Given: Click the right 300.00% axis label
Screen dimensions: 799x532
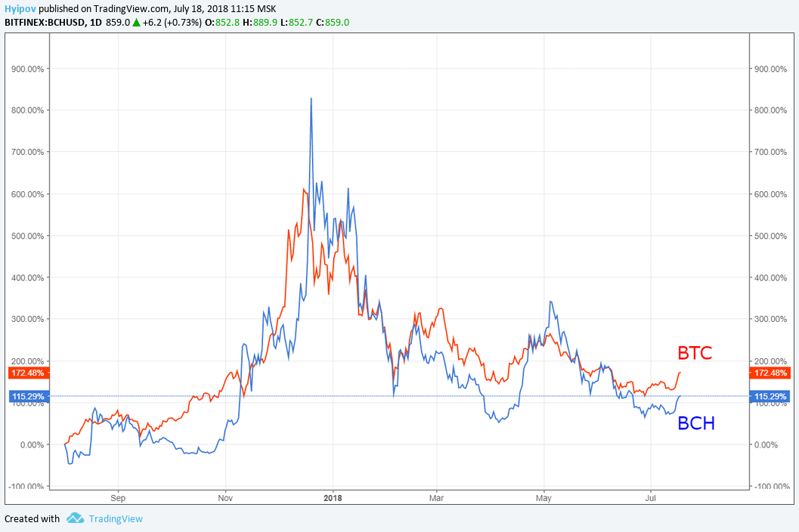Looking at the screenshot, I should pyautogui.click(x=771, y=319).
